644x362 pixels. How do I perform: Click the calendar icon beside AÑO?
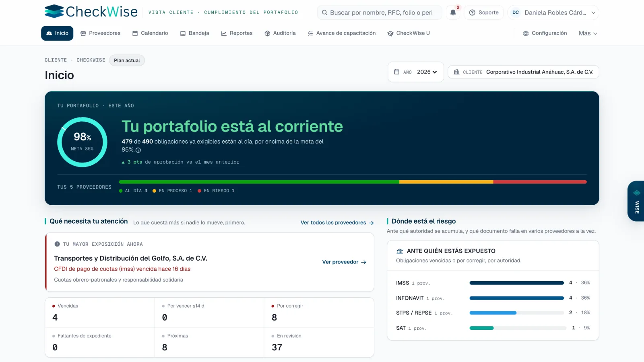(396, 72)
